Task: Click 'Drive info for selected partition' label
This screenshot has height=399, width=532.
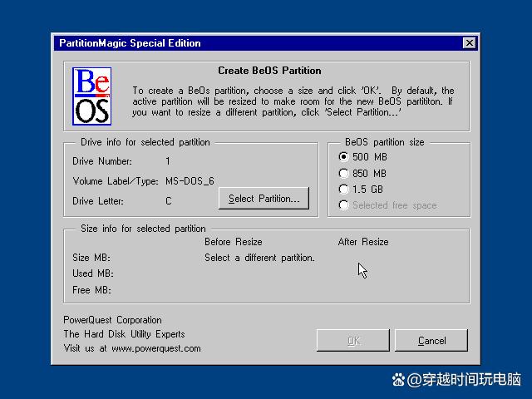Action: pos(145,142)
